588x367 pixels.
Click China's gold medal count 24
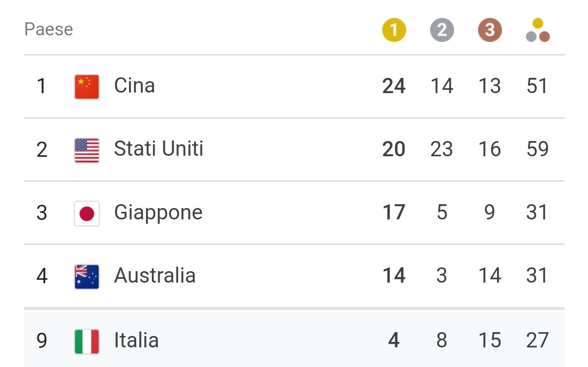(x=394, y=86)
